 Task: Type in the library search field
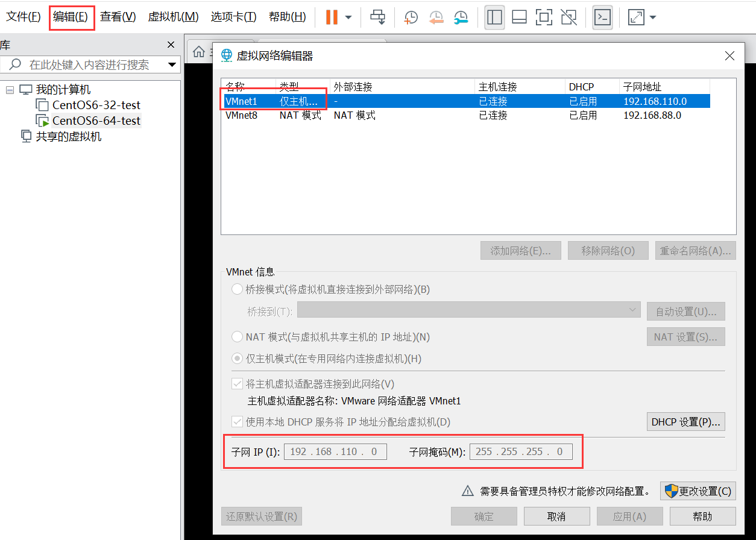(x=89, y=64)
